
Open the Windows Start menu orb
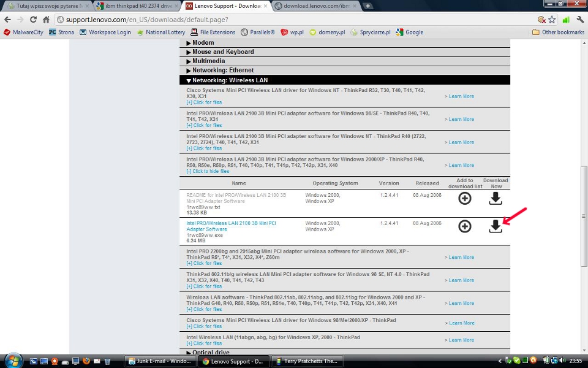coord(13,361)
